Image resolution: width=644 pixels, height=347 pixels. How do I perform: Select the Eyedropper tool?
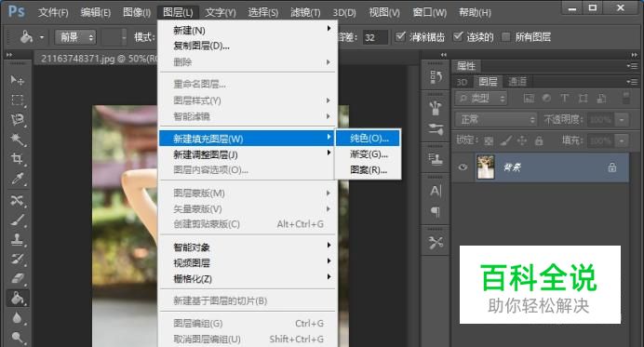pyautogui.click(x=18, y=179)
